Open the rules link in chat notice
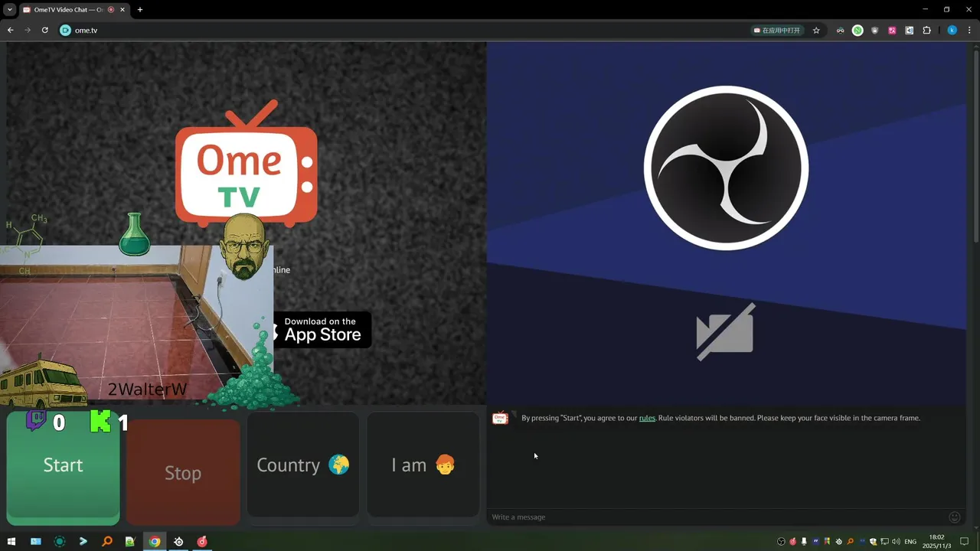Image resolution: width=980 pixels, height=551 pixels. click(647, 418)
